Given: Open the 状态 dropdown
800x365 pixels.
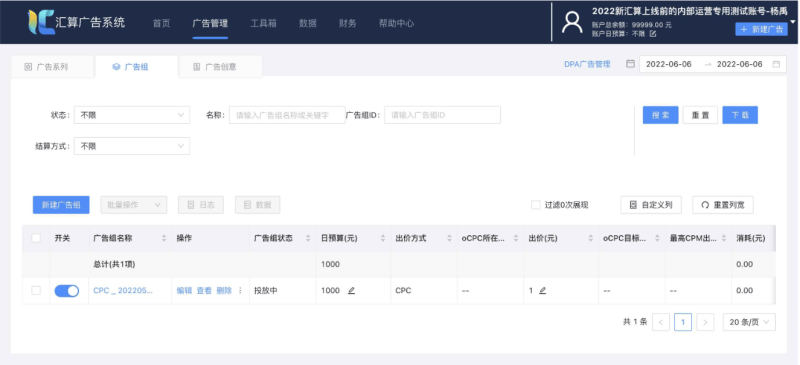Looking at the screenshot, I should point(132,115).
